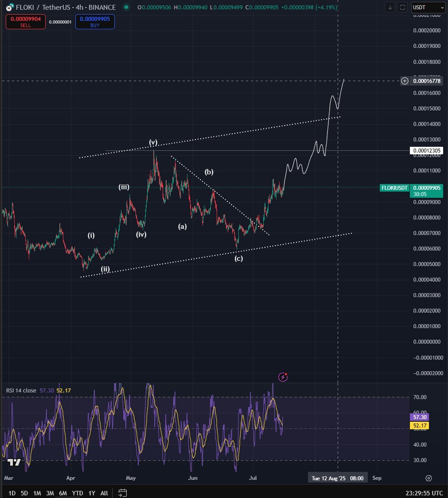This screenshot has height=498, width=448.
Task: Click the down-arrow icon beside the currency selector
Action: click(x=390, y=7)
